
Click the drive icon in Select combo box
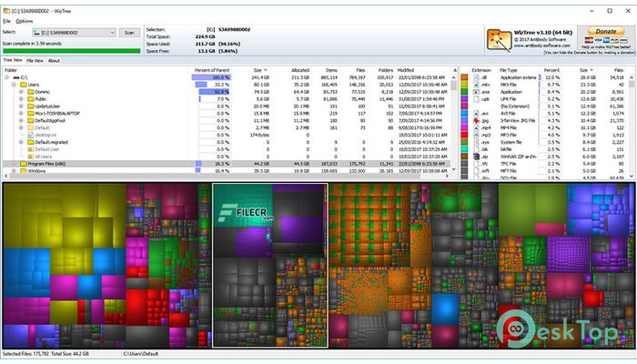(x=37, y=33)
